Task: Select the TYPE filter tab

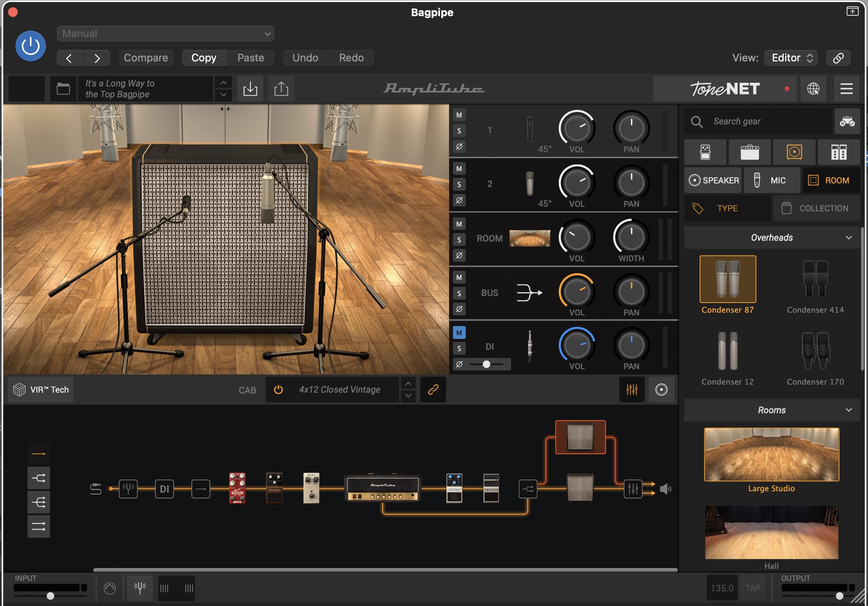Action: tap(728, 208)
